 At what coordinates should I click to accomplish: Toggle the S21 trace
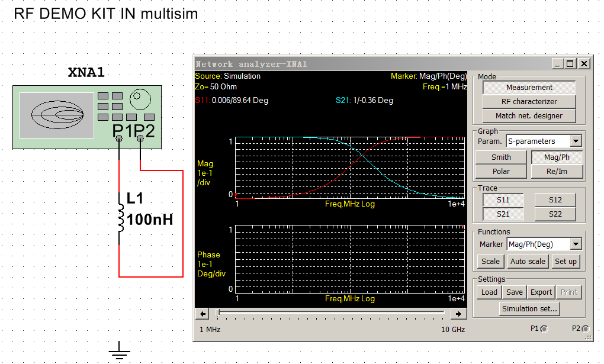[x=503, y=214]
